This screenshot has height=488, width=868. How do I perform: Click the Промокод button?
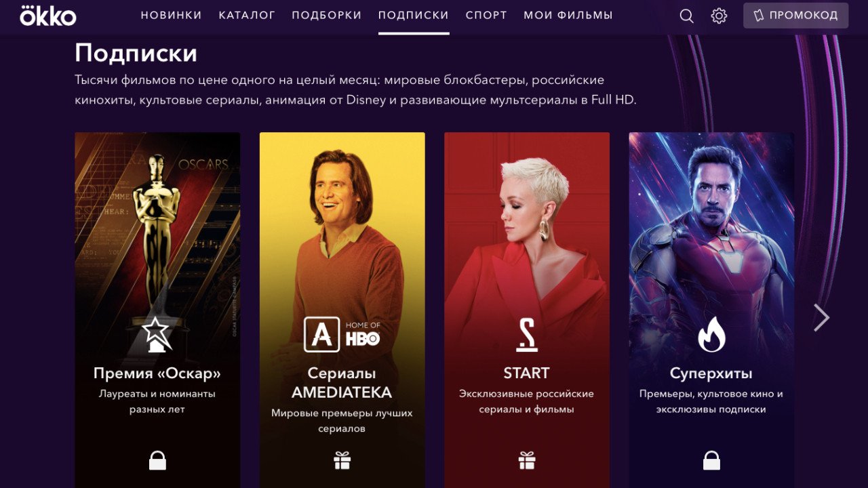(795, 16)
